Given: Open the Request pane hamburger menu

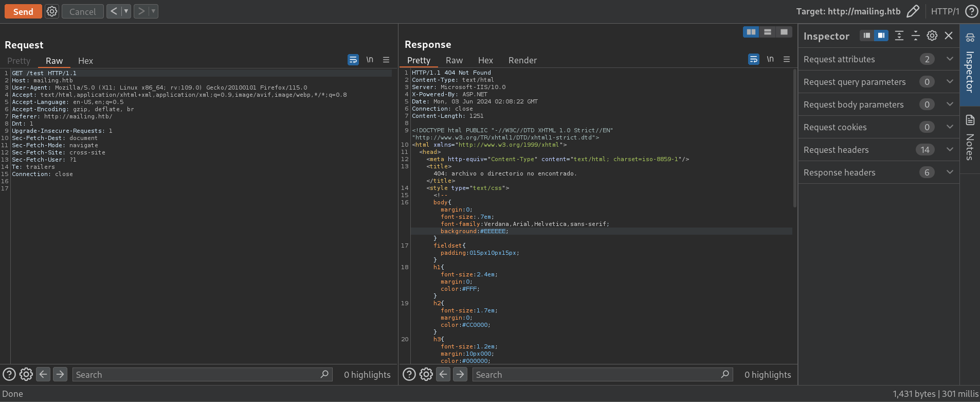Looking at the screenshot, I should (x=386, y=60).
